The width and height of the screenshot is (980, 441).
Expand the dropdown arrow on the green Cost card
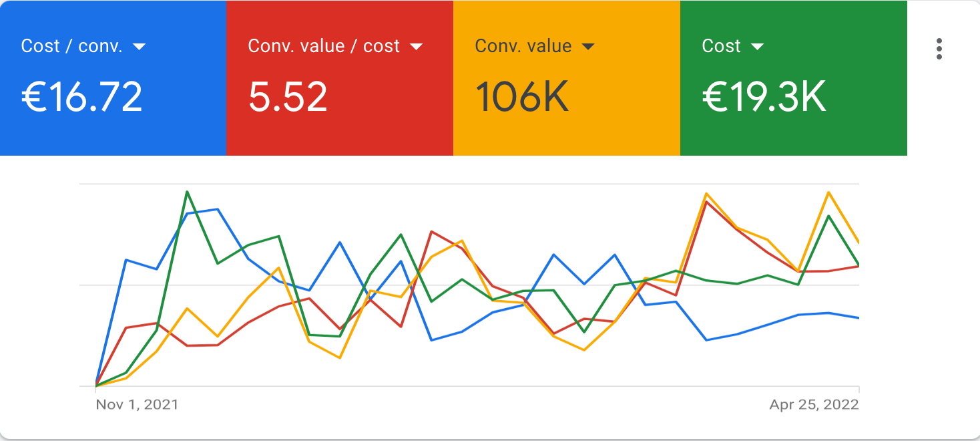757,47
